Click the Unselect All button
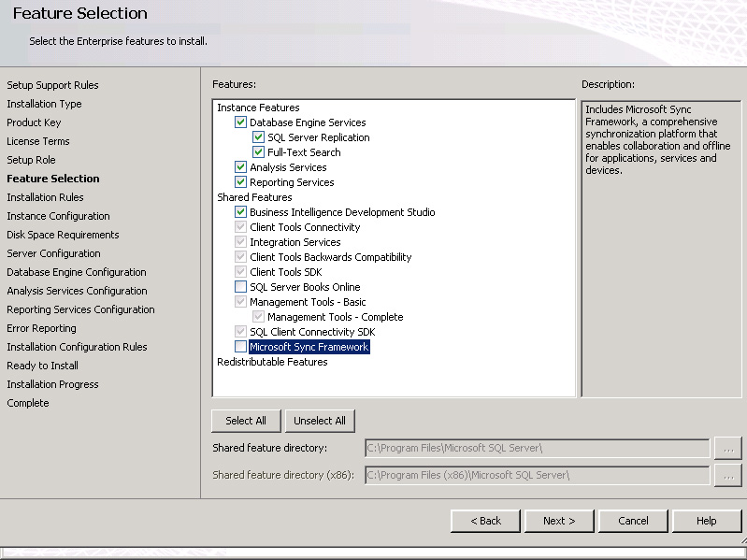The height and width of the screenshot is (560, 747). (320, 421)
